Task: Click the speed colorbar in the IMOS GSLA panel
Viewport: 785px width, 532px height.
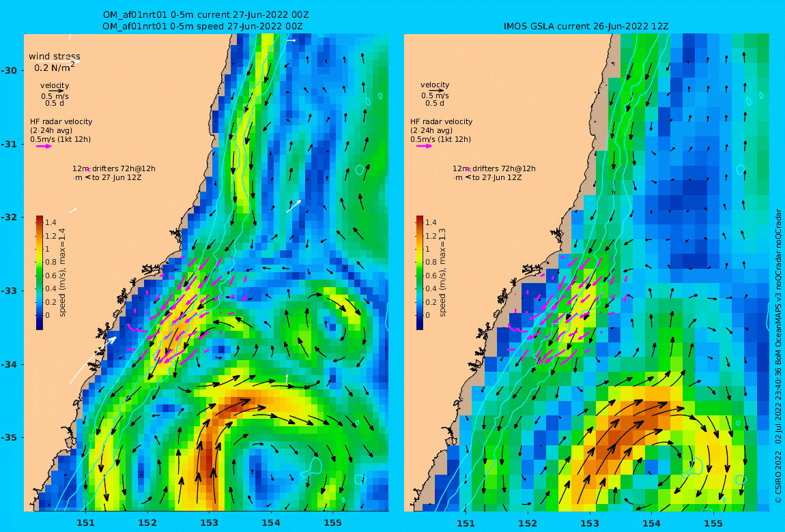Action: tap(420, 273)
